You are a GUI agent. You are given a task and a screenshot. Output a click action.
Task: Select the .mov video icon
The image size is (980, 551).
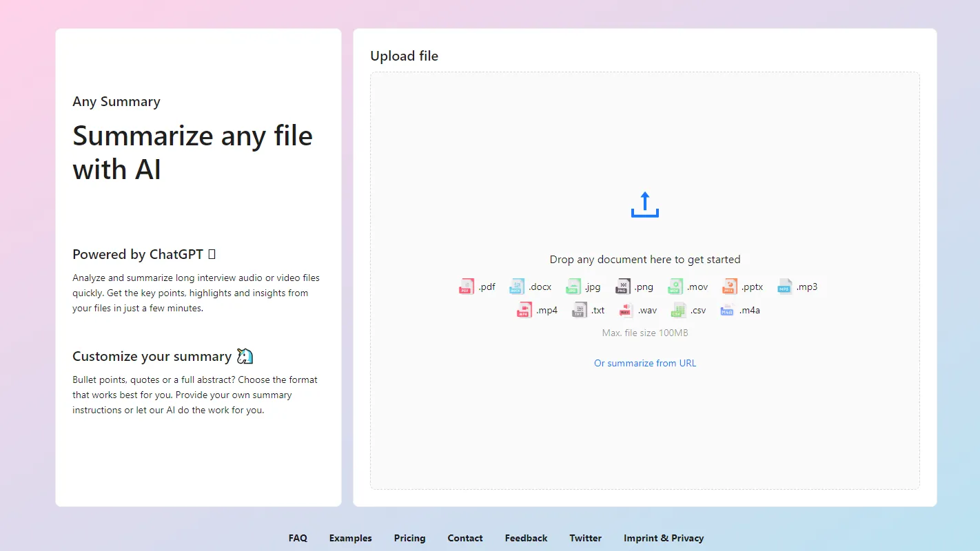[x=675, y=286]
